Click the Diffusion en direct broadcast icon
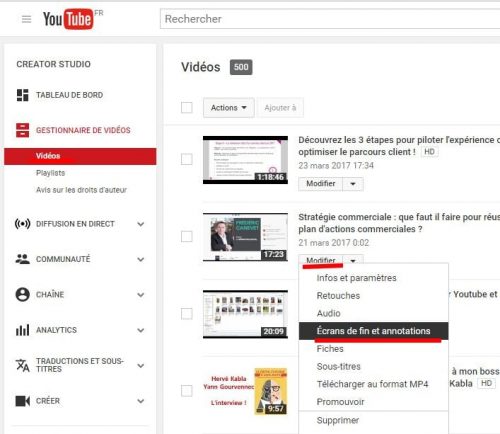 tap(22, 224)
